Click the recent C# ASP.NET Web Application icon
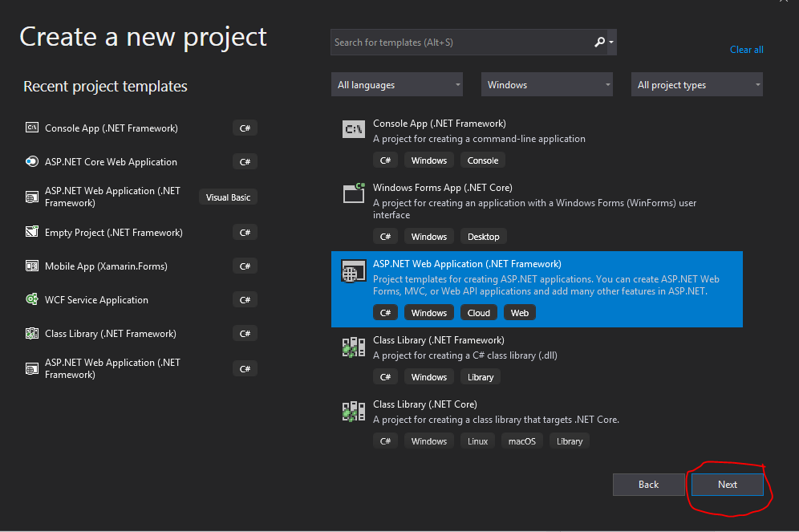 [32, 368]
